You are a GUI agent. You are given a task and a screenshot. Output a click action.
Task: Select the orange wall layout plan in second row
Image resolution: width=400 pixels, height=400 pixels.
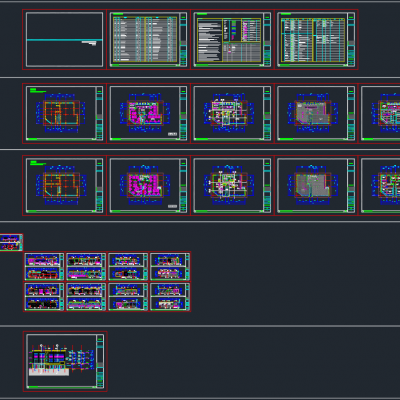64,114
